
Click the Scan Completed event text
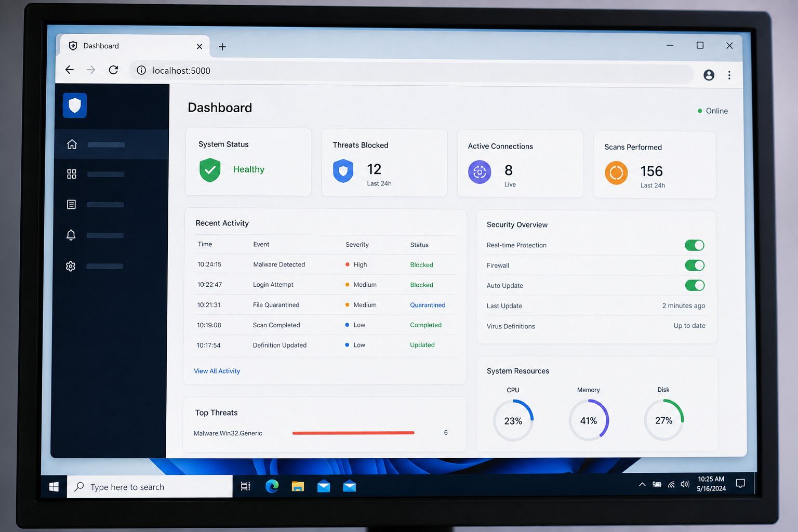click(276, 325)
